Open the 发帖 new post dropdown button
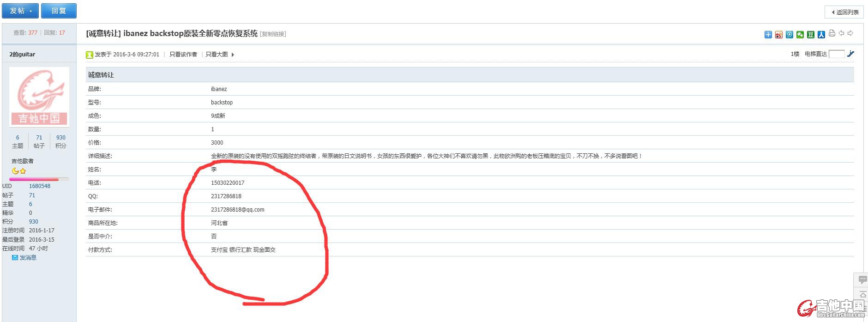868x322 pixels. point(21,11)
